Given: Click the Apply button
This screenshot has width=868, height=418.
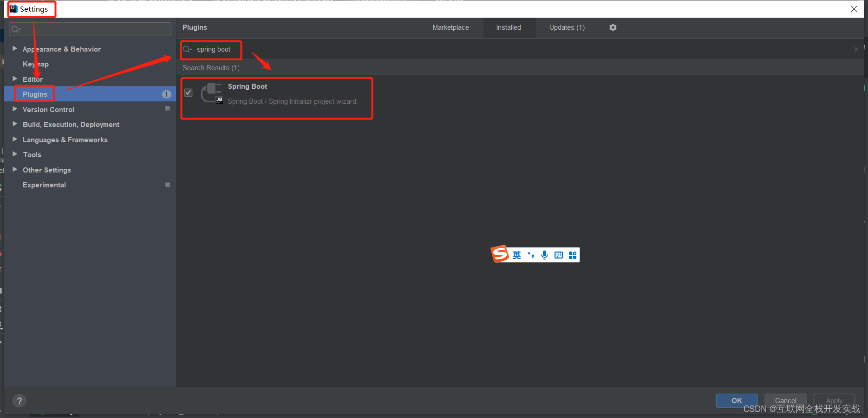Looking at the screenshot, I should coord(834,400).
